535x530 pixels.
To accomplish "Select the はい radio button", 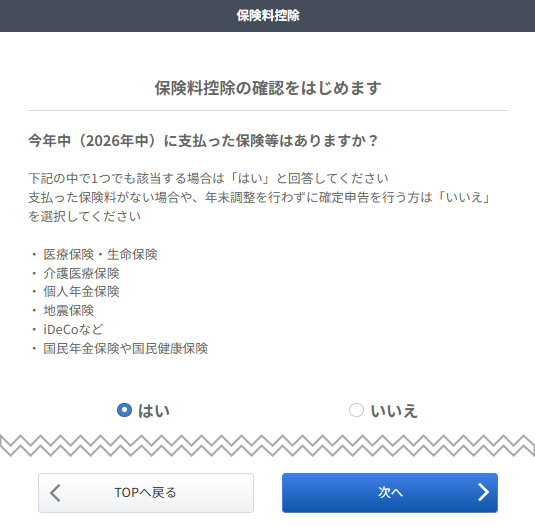I will tap(124, 410).
